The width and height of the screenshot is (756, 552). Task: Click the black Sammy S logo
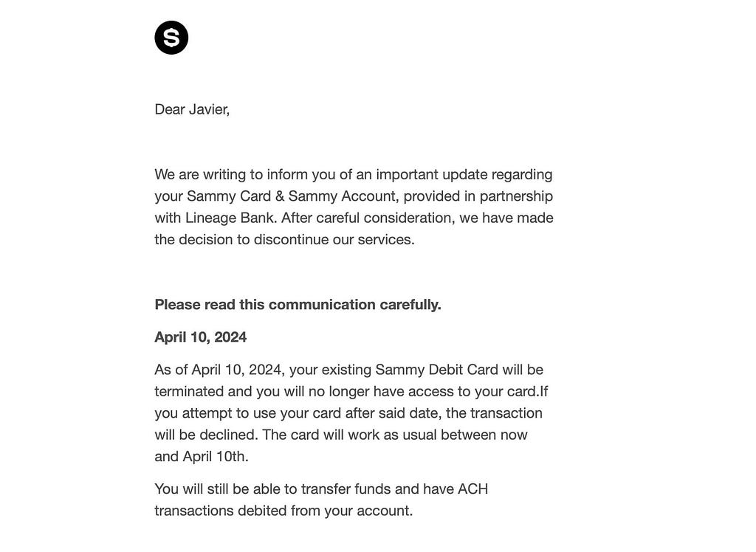[x=171, y=38]
